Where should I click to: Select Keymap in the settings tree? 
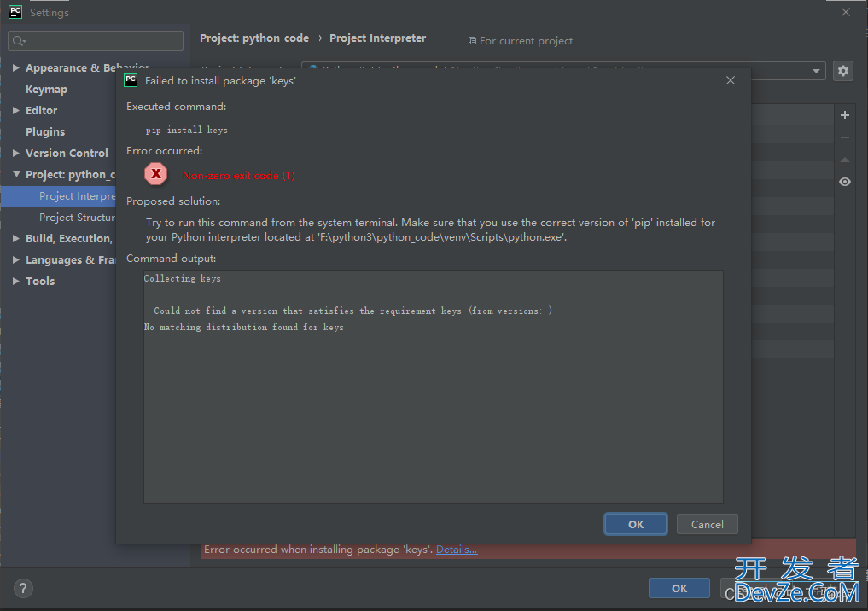46,89
